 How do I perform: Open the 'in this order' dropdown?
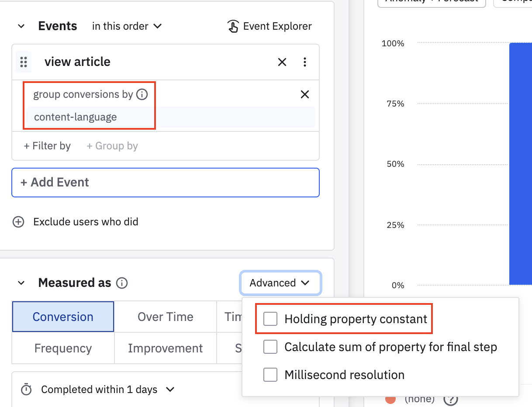[x=127, y=26]
